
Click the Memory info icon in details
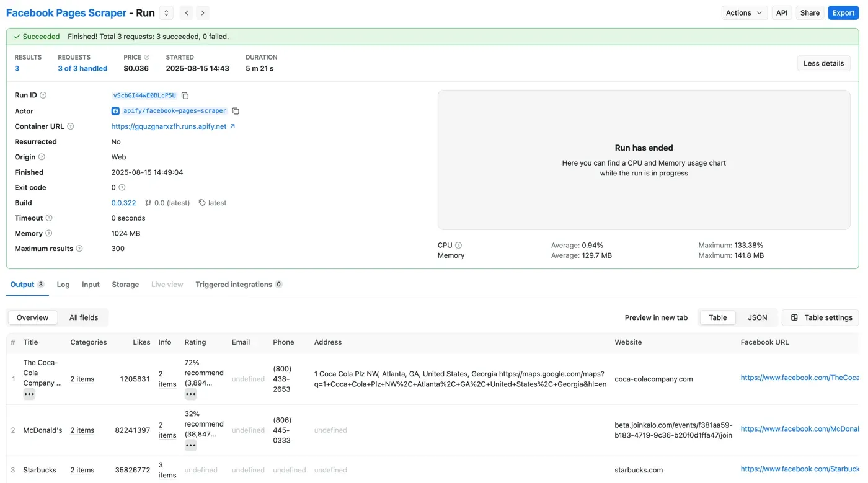[48, 234]
